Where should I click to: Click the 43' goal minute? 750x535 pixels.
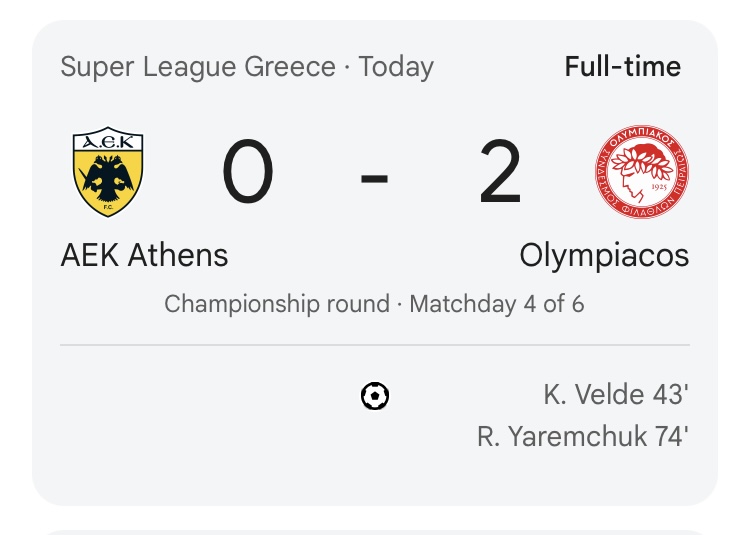[x=670, y=395]
